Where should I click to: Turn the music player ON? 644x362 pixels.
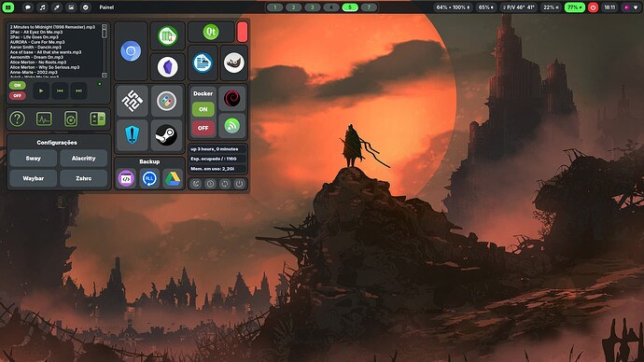pyautogui.click(x=17, y=86)
